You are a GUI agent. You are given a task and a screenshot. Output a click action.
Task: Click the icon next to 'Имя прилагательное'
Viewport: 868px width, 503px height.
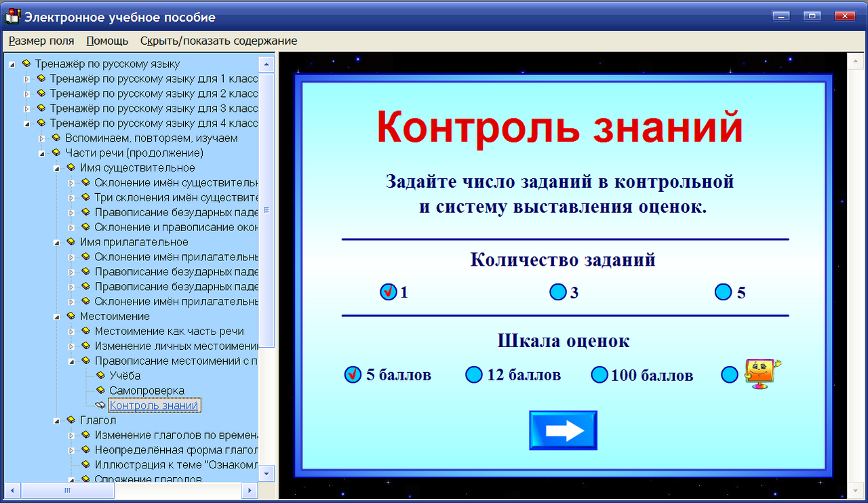tap(70, 241)
